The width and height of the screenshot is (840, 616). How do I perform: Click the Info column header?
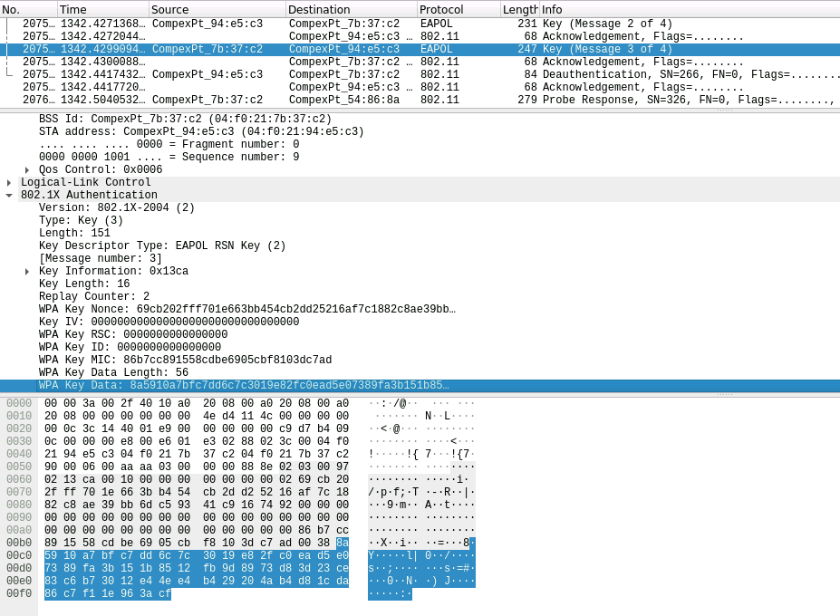pos(690,9)
